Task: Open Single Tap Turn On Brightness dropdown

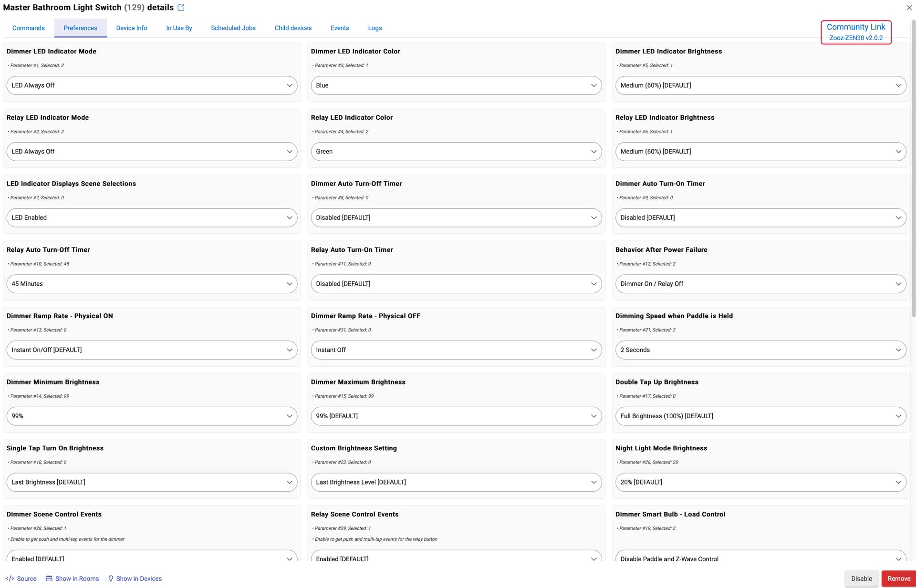Action: tap(152, 482)
